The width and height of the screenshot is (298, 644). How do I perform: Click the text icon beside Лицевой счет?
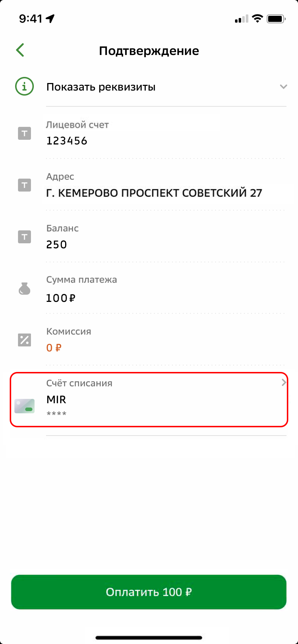tap(24, 134)
